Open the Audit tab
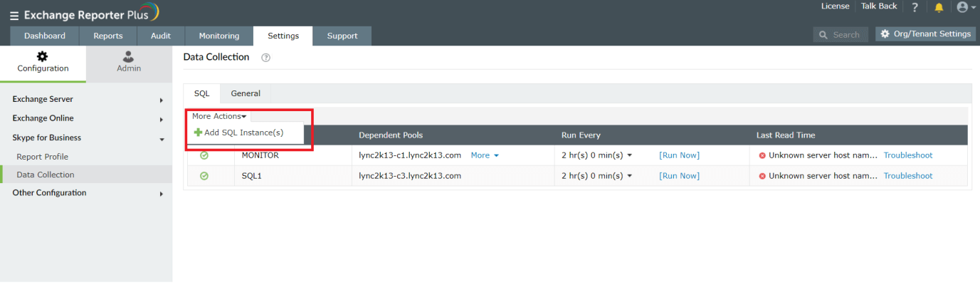 click(x=161, y=36)
